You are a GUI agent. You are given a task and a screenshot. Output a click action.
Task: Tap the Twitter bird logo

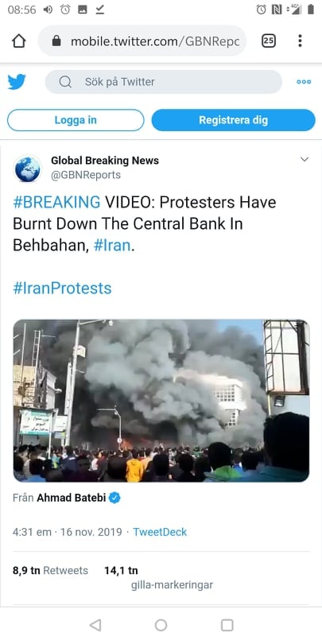coord(17,82)
